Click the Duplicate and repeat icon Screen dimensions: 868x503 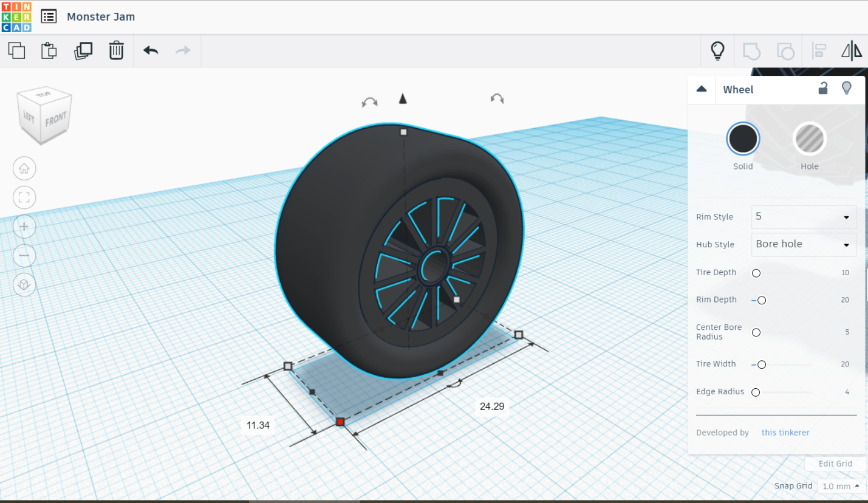coord(83,50)
